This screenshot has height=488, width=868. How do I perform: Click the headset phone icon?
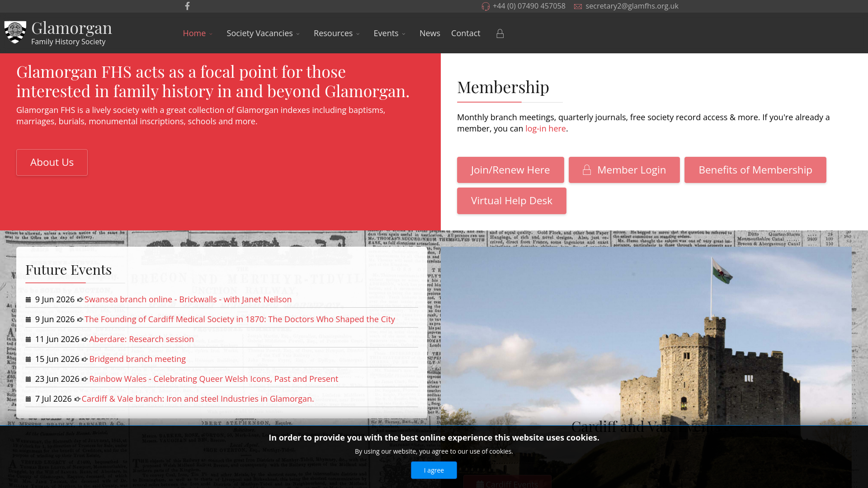click(486, 6)
